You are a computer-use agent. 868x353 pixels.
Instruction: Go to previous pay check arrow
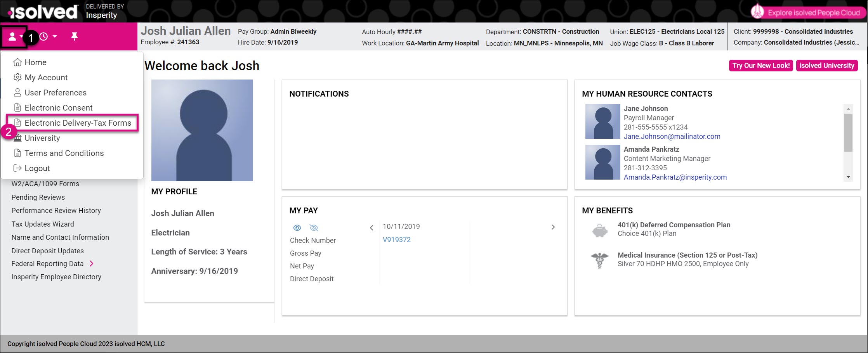click(372, 228)
